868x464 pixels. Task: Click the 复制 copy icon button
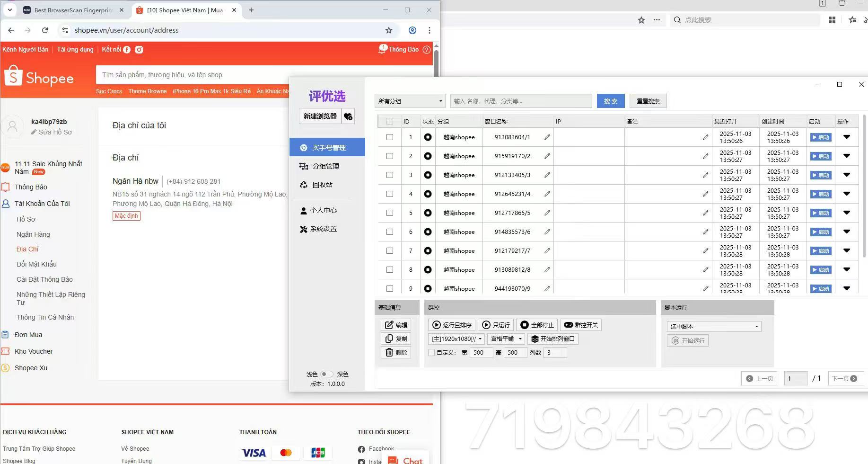(396, 339)
